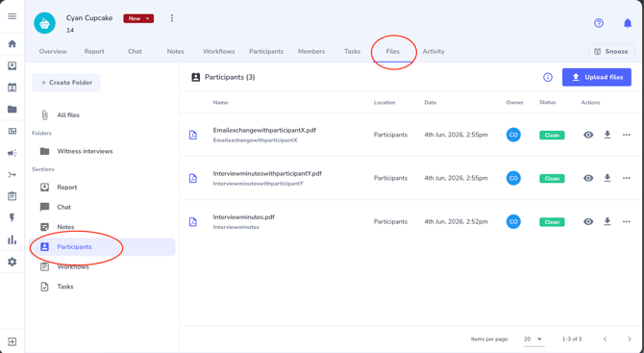This screenshot has width=644, height=353.
Task: Click the Name column header
Action: pyautogui.click(x=220, y=102)
